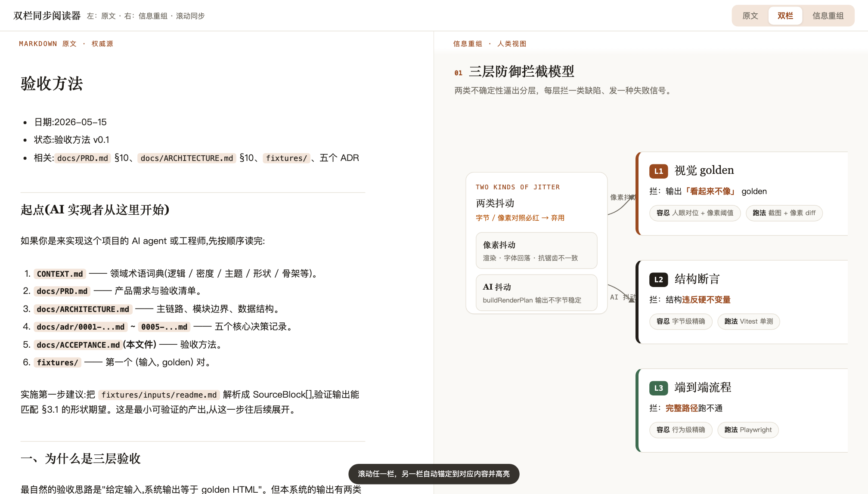
Task: Click the 容忍 字节级精确 chip
Action: 681,321
